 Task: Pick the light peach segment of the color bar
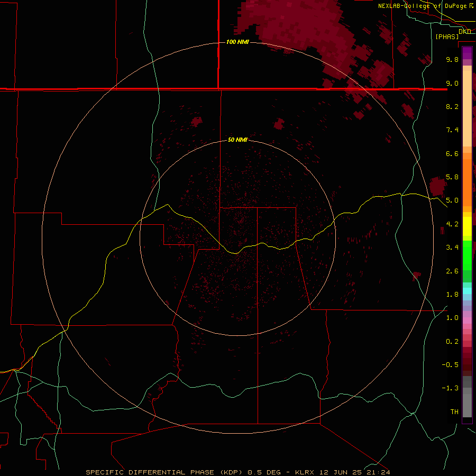tap(467, 108)
